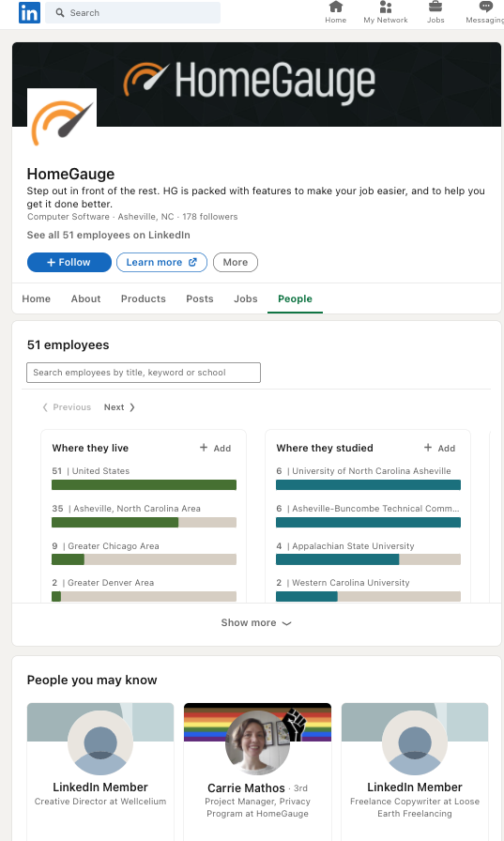
Task: Open See all 51 employees on LinkedIn
Action: click(108, 235)
